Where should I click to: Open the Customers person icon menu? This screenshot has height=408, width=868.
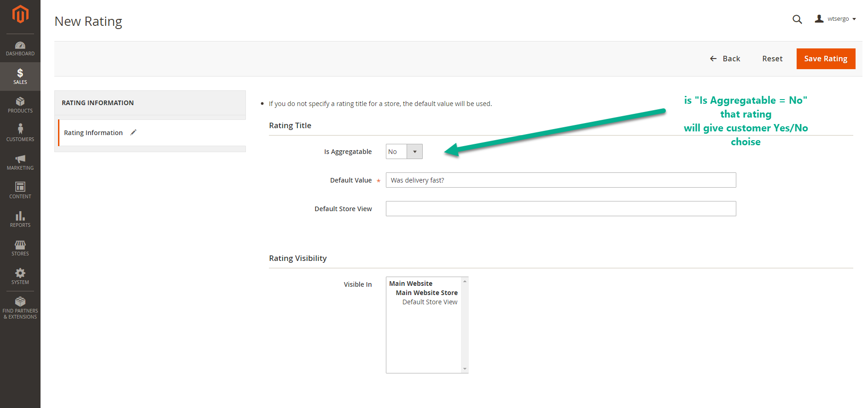click(20, 129)
